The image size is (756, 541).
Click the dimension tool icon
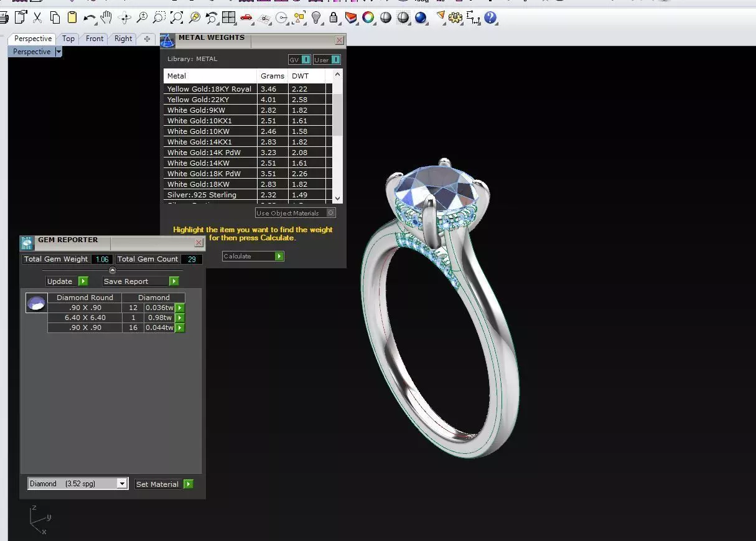473,17
